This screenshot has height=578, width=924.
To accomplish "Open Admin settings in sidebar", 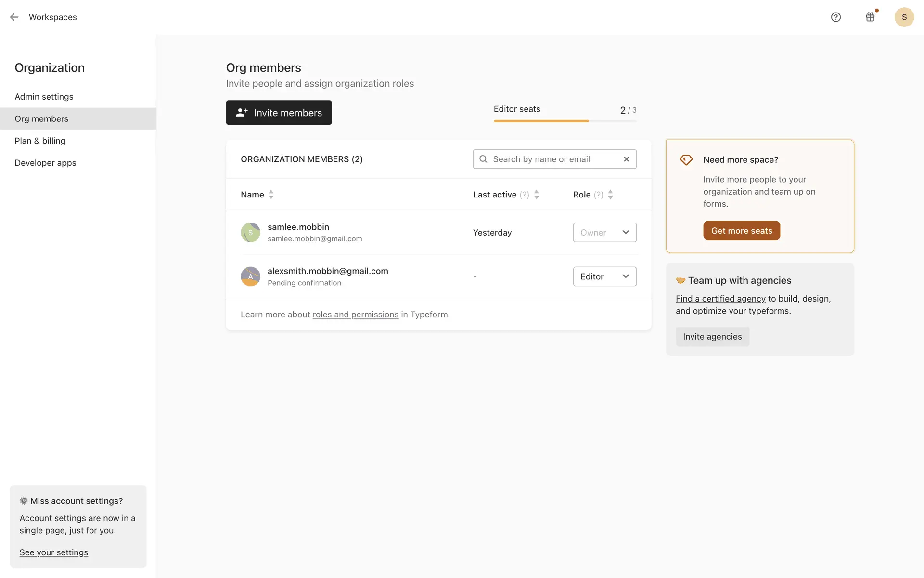I will tap(44, 97).
